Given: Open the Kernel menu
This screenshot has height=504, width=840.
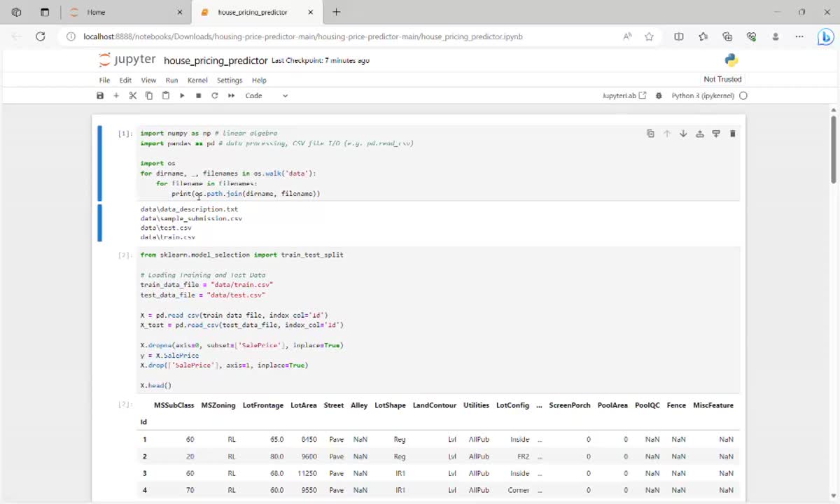Looking at the screenshot, I should (x=197, y=80).
